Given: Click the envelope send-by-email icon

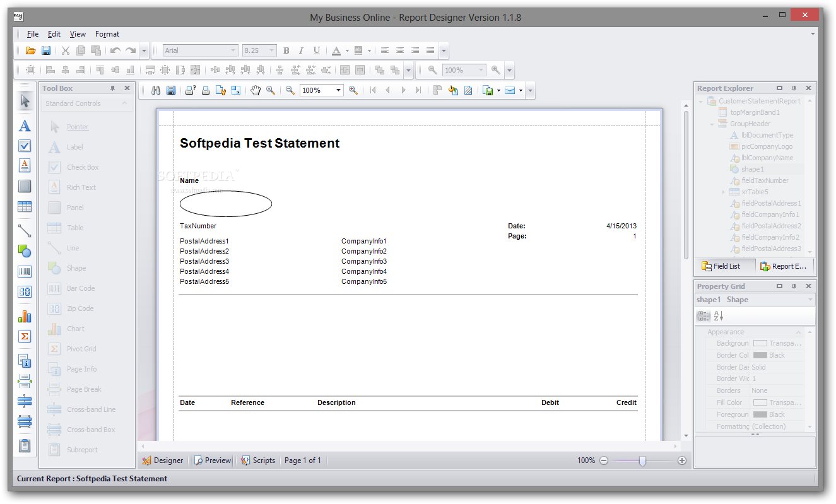Looking at the screenshot, I should pos(509,90).
